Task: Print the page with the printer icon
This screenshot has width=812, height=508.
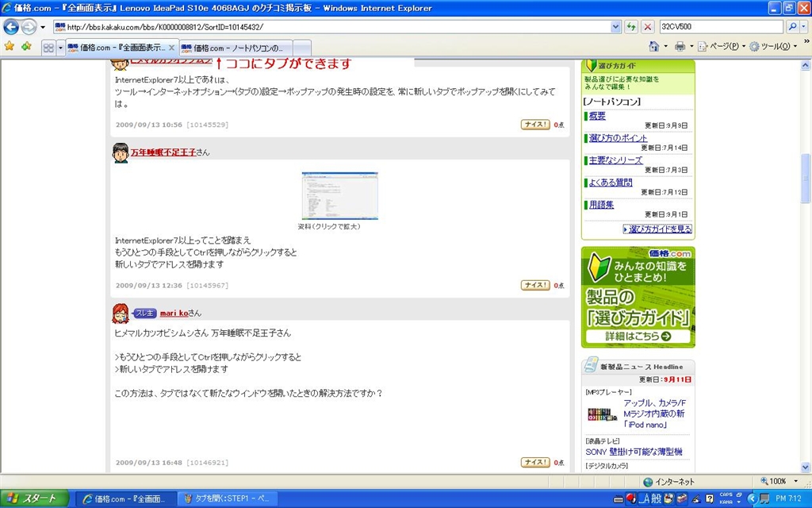Action: click(x=680, y=47)
